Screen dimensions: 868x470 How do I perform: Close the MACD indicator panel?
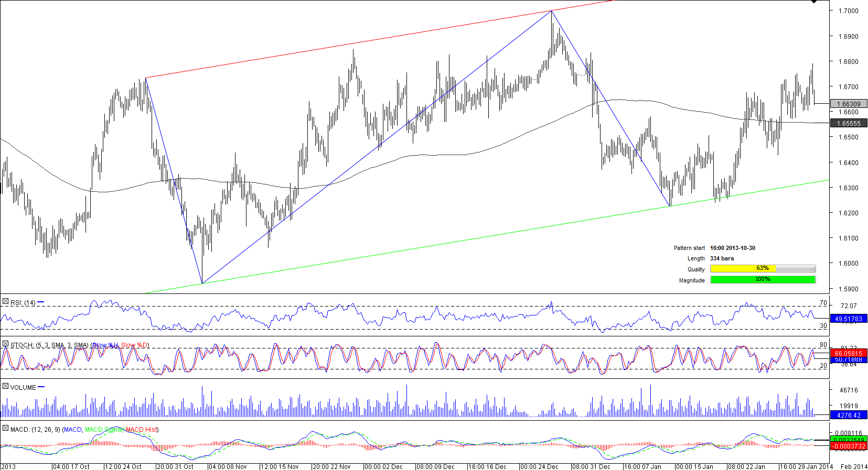pos(5,429)
